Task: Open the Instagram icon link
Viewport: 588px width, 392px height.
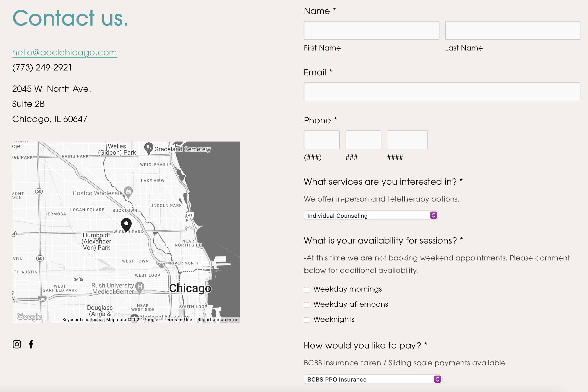Action: [x=17, y=344]
